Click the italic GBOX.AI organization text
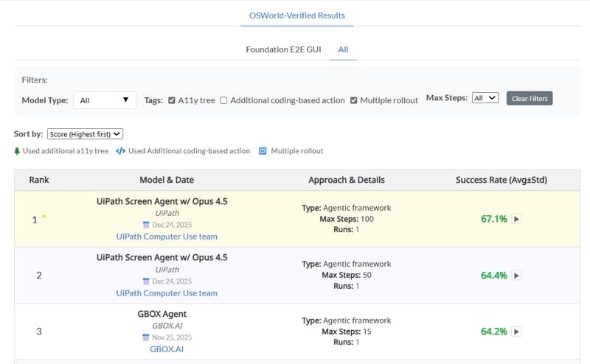The image size is (590, 364). pos(167,326)
